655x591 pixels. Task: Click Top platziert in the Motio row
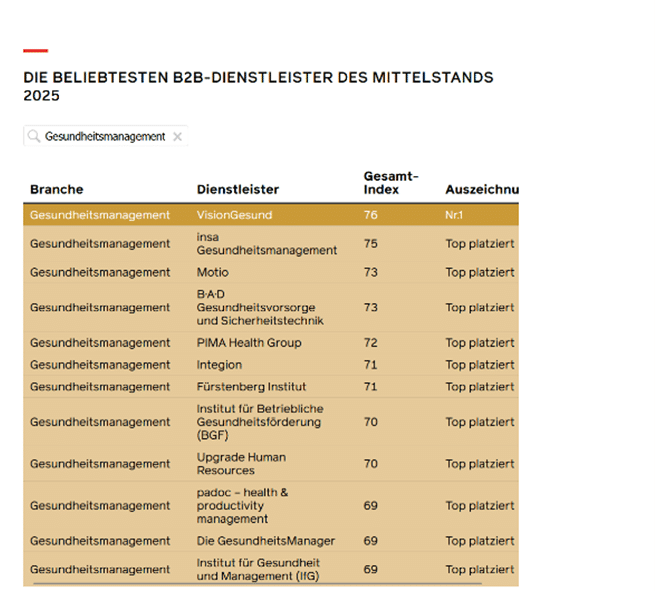coord(480,272)
